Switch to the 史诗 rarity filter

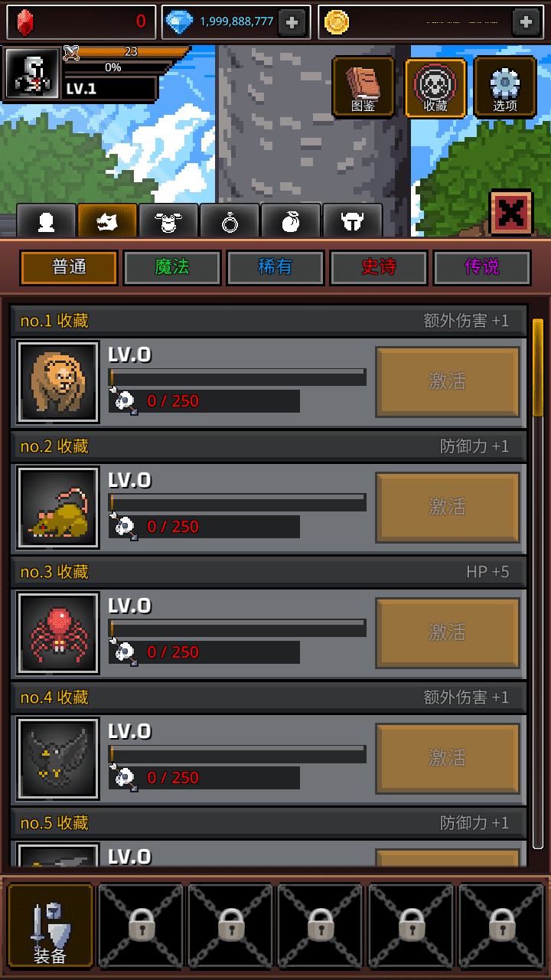[x=379, y=267]
